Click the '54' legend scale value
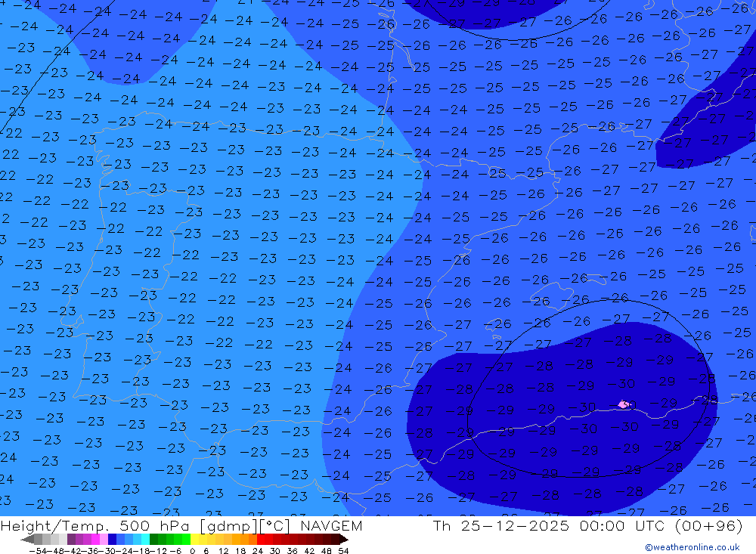This screenshot has height=554, width=756. point(343,551)
